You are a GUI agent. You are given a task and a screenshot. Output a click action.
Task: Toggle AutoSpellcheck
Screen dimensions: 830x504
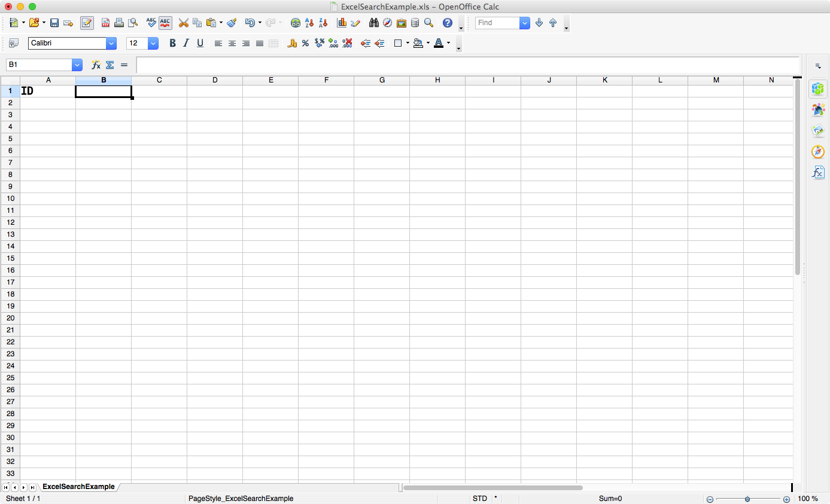coord(165,23)
